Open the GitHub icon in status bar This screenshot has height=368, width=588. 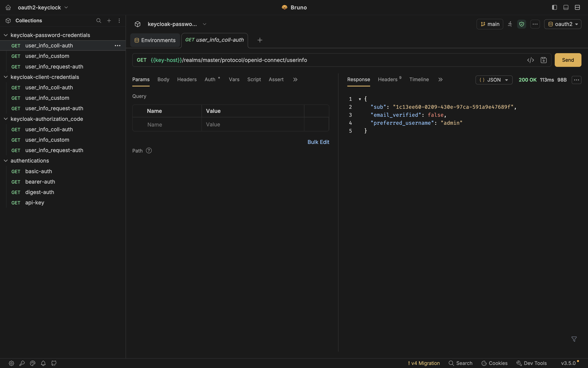[x=54, y=363]
